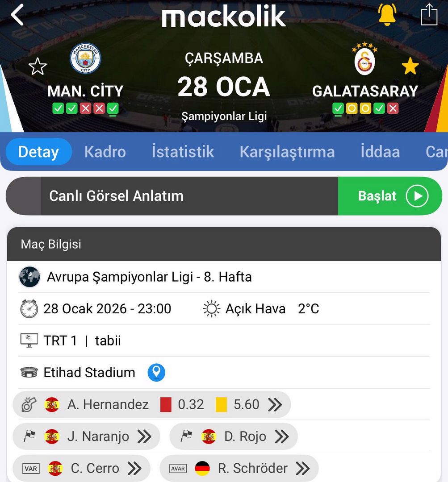Screen dimensions: 448x482
Task: Open the Karşılaştırma tab
Action: click(x=287, y=152)
